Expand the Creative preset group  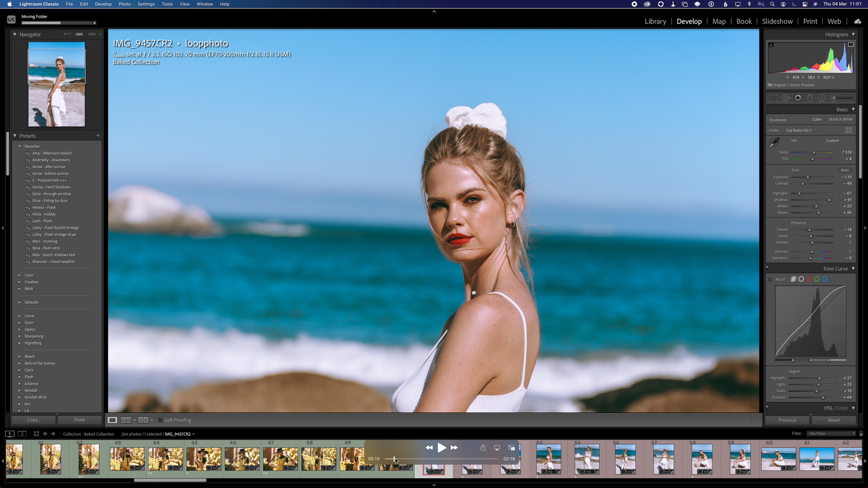coord(19,282)
